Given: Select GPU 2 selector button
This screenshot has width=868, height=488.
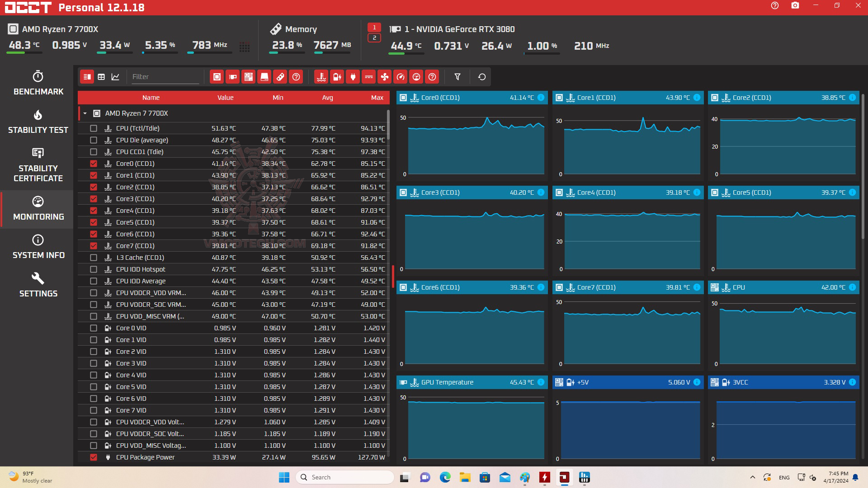Looking at the screenshot, I should 374,38.
